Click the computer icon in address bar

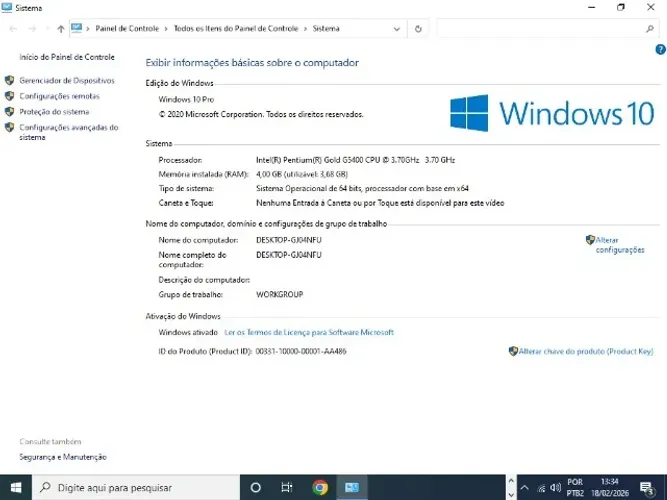(77, 28)
